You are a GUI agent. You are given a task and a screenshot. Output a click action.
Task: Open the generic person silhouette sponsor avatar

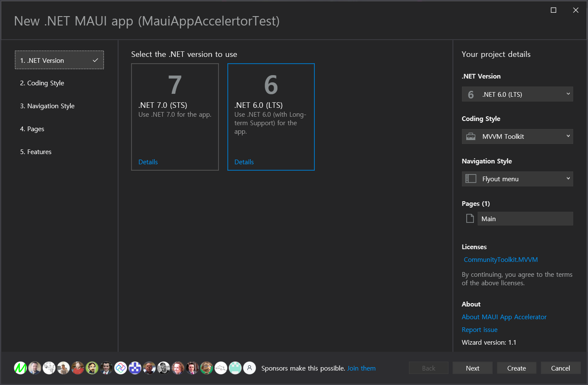click(249, 368)
